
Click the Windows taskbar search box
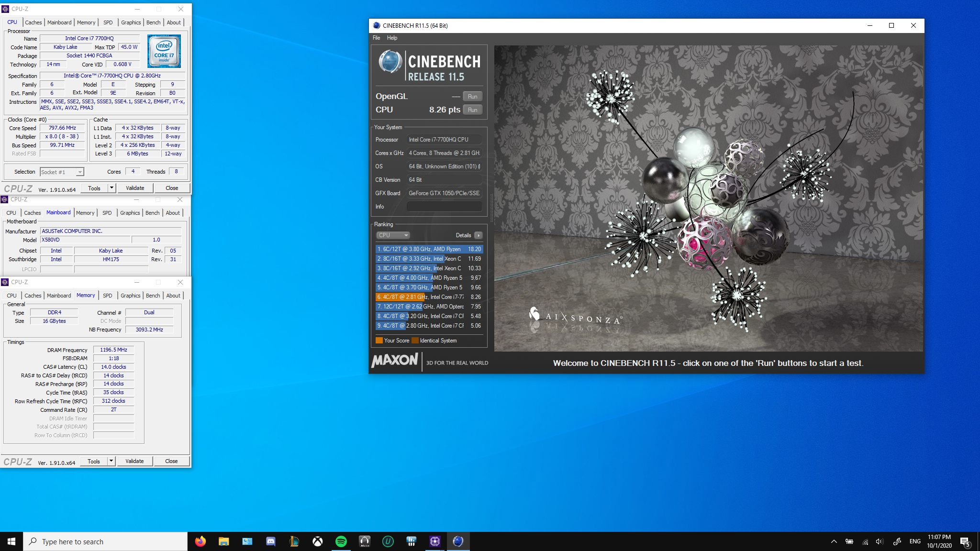105,541
